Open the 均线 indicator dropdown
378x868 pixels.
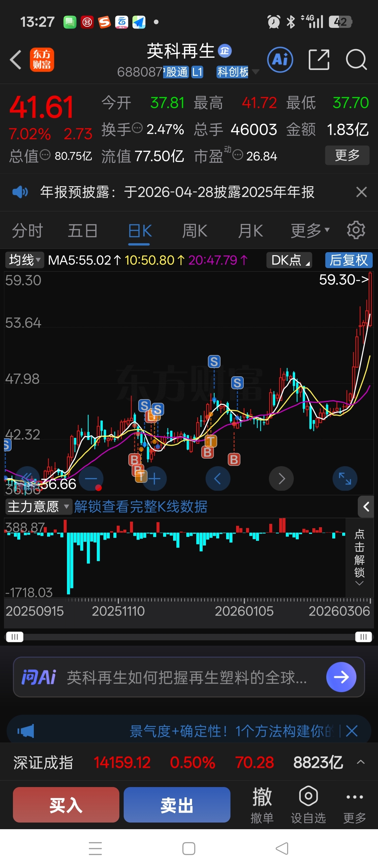25,260
